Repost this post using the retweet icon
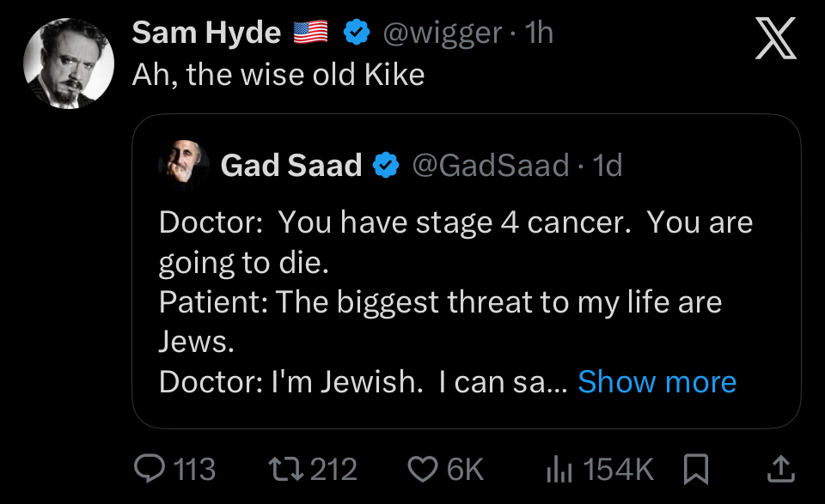Screen dimensions: 825x504 (284, 469)
